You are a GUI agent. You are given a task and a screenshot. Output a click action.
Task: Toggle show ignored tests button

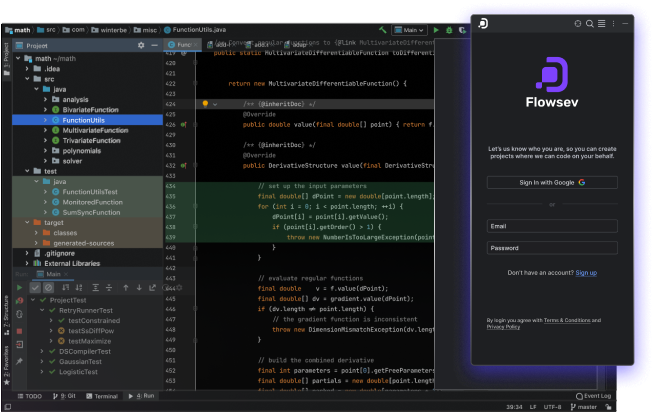(x=48, y=287)
